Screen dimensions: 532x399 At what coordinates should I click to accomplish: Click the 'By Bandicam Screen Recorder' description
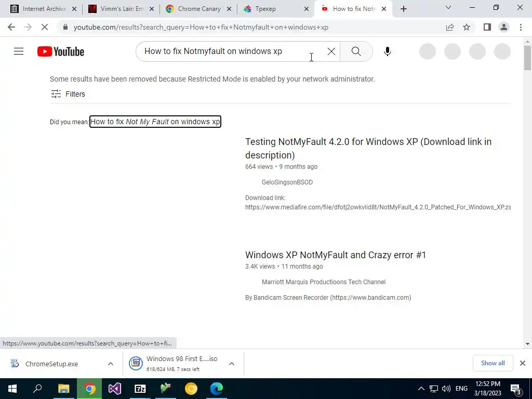[328, 298]
